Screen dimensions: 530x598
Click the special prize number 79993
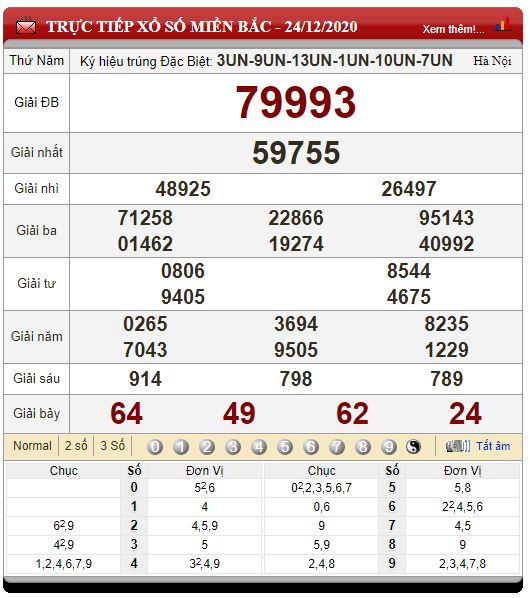296,102
